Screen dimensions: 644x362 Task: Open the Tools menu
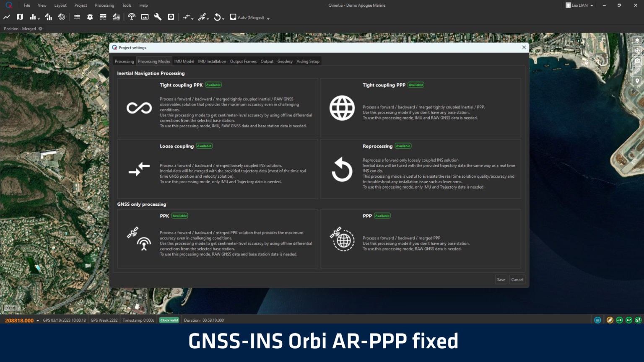127,5
